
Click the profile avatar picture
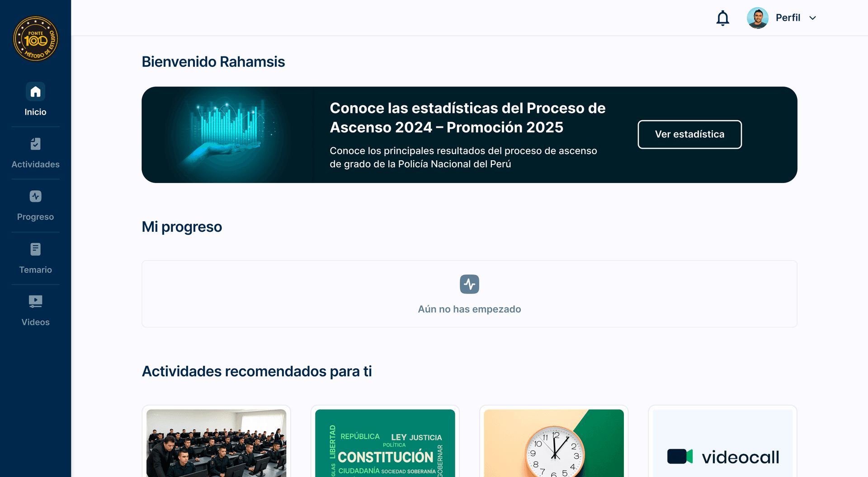point(757,18)
